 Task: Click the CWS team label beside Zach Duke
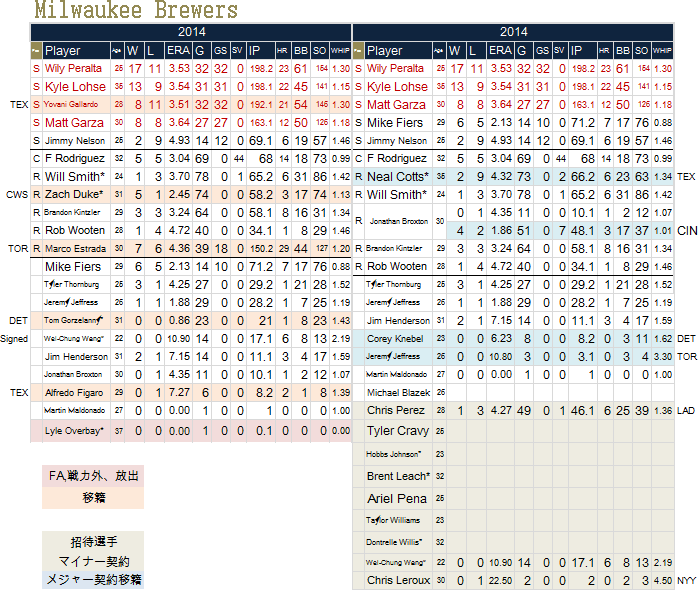17,195
